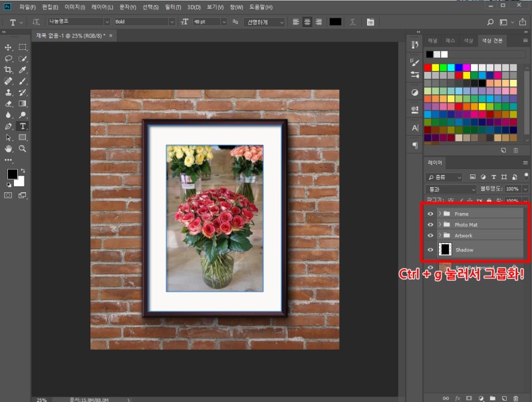Screen dimensions: 532x402
Task: Select the Shadow layer thumbnail
Action: [x=445, y=250]
